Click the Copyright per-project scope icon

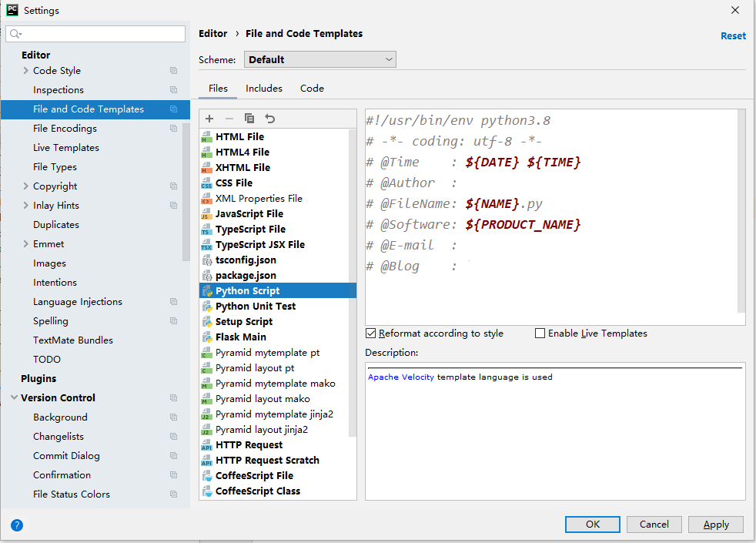point(173,186)
